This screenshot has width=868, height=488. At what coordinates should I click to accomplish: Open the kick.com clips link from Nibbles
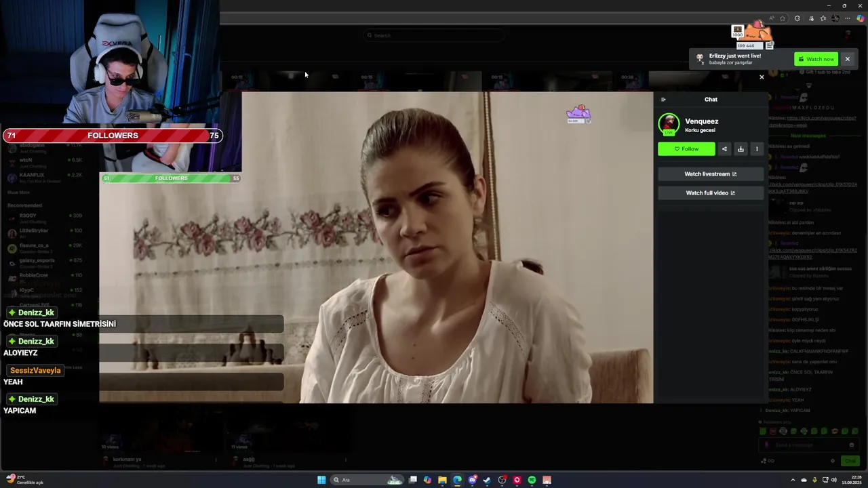coord(813,121)
